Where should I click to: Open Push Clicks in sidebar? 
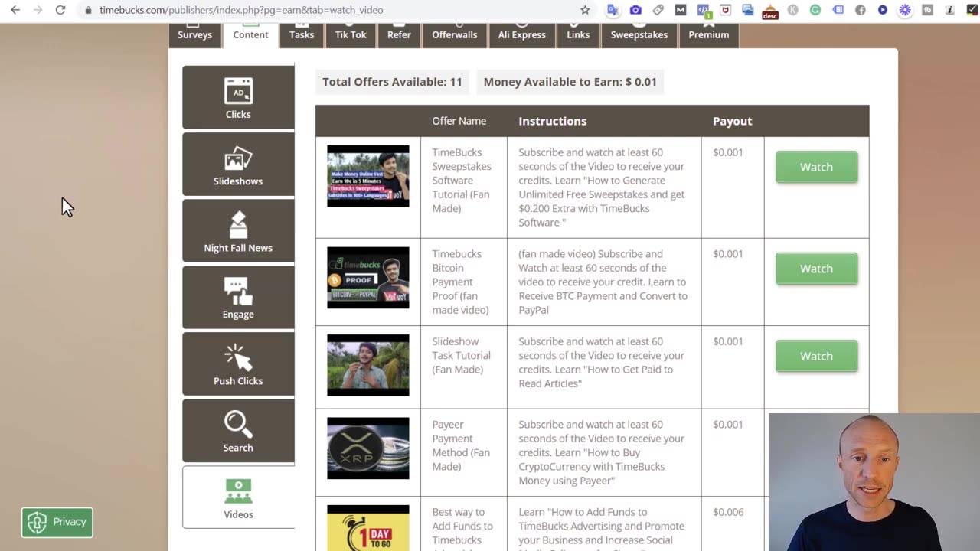coord(238,364)
